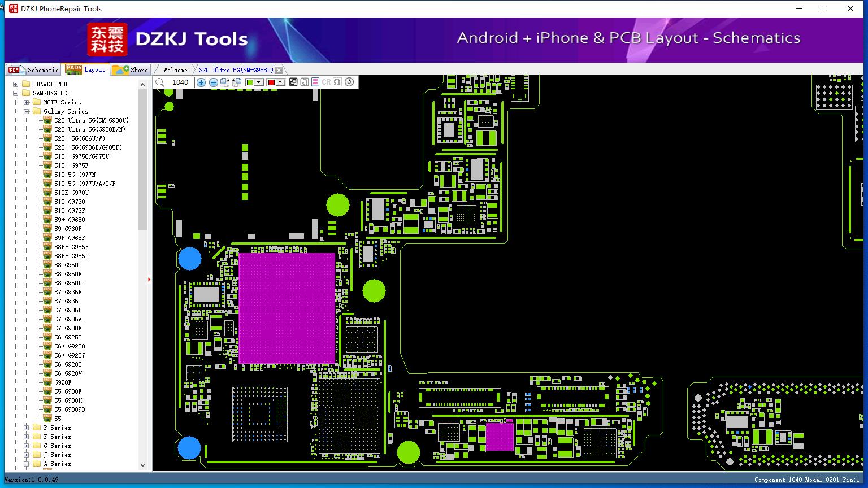This screenshot has height=488, width=868.
Task: Collapse the SAMSUNG PCB tree node
Action: (x=15, y=93)
